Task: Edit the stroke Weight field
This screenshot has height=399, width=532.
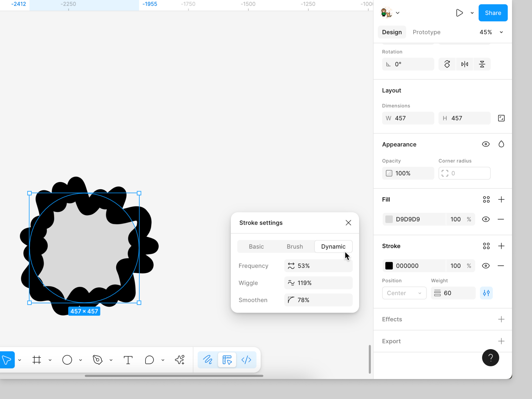Action: point(453,293)
